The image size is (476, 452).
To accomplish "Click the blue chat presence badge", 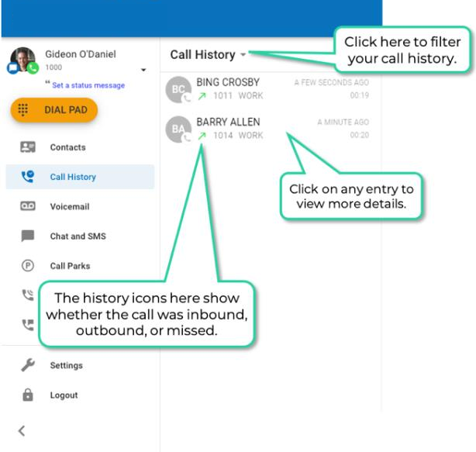I will click(x=12, y=68).
